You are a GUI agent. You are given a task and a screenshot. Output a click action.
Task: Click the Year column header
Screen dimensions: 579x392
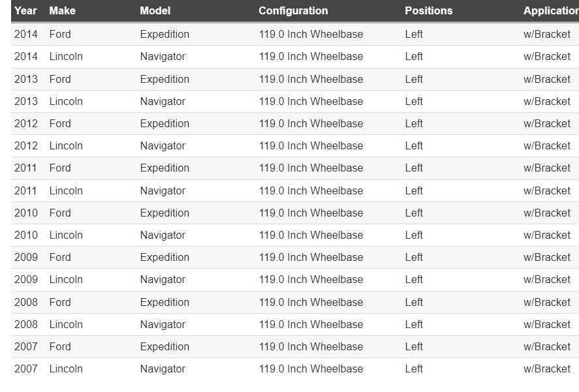coord(25,10)
